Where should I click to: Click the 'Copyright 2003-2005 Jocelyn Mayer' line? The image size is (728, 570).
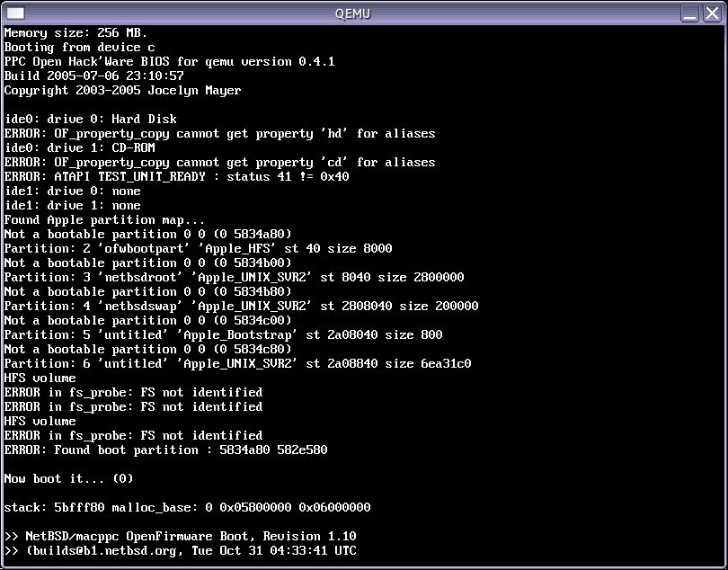122,90
